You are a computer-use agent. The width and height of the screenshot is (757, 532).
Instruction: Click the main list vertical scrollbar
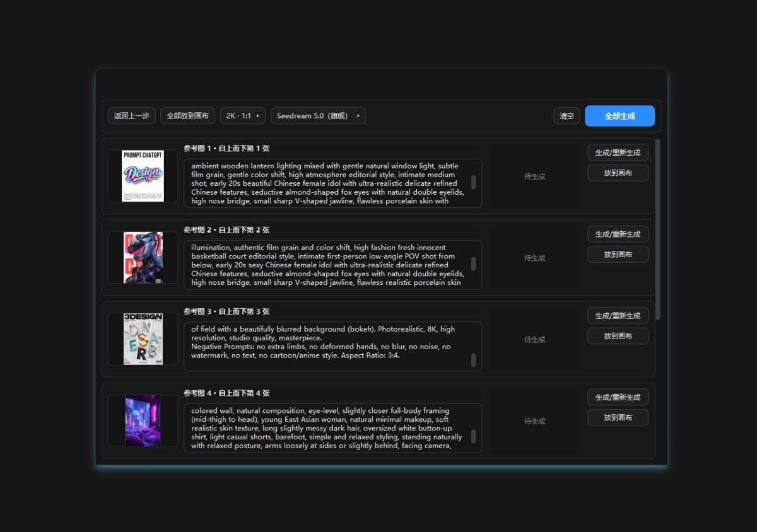tap(658, 229)
